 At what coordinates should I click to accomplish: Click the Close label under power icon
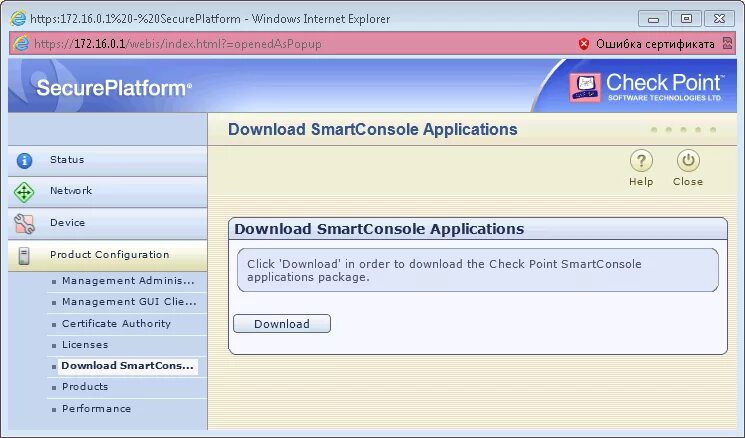688,181
